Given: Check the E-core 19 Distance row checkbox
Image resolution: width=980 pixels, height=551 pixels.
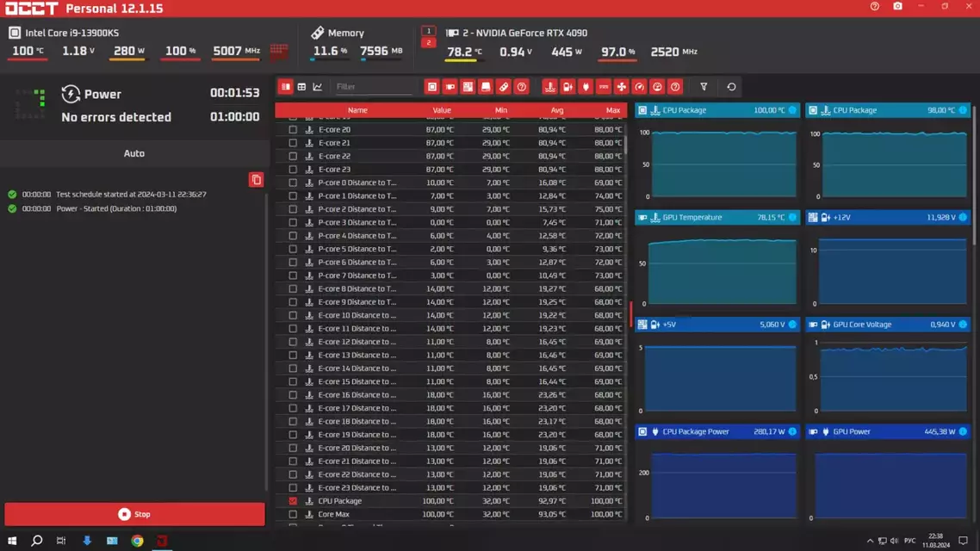Looking at the screenshot, I should [x=293, y=435].
